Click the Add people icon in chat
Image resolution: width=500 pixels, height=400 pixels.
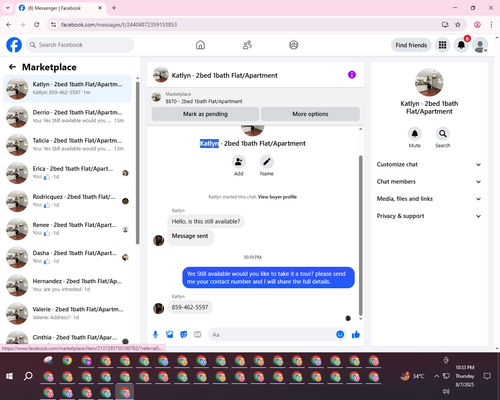pyautogui.click(x=239, y=162)
